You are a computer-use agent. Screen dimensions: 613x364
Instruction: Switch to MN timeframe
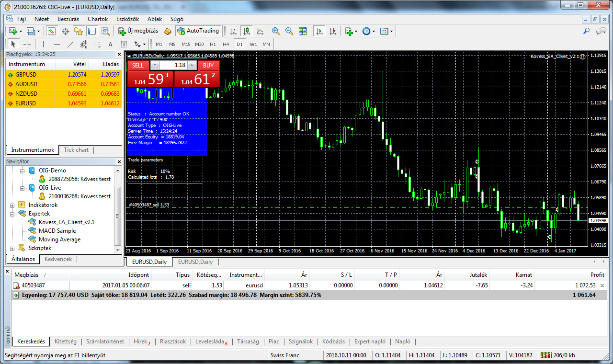tap(266, 44)
